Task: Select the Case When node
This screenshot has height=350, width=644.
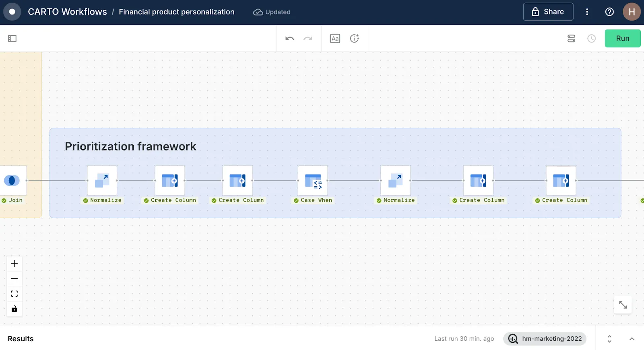Action: 313,181
